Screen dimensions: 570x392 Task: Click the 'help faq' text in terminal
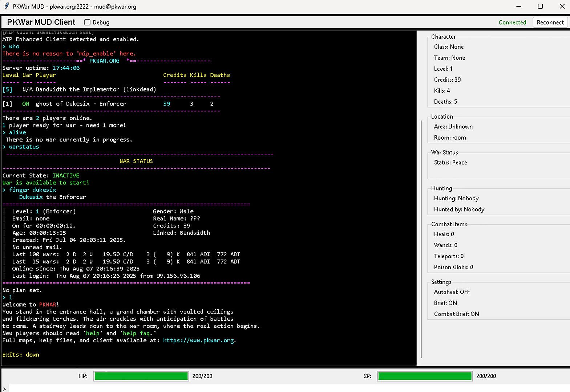pos(136,333)
